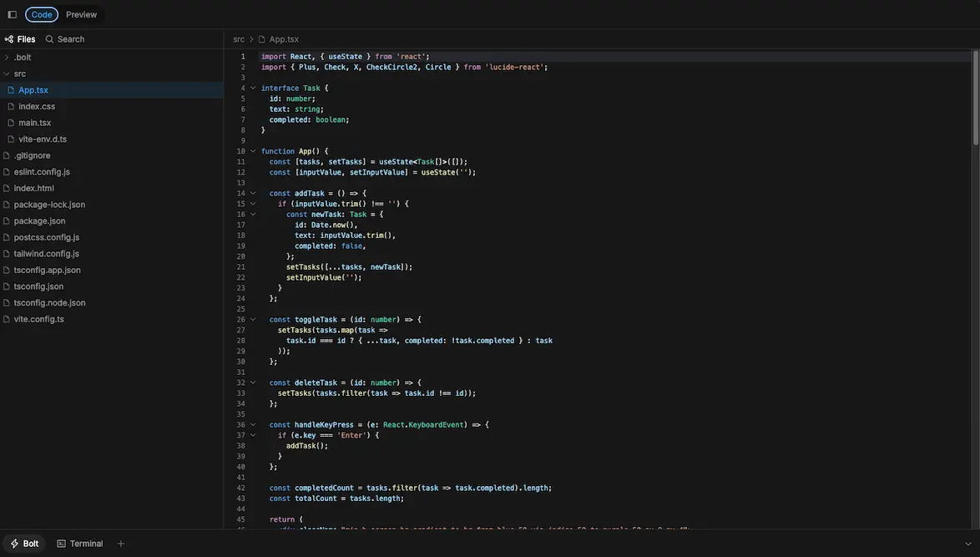
Task: Open the Search tab in sidebar
Action: point(64,39)
